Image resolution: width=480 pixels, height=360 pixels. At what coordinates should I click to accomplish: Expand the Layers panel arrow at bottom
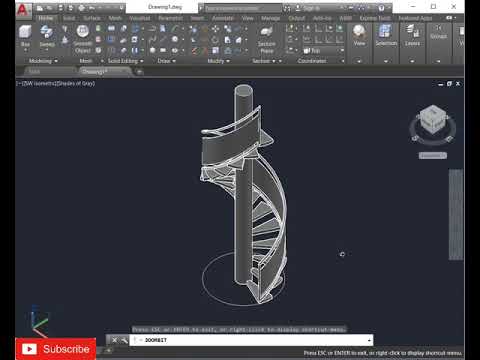point(412,61)
